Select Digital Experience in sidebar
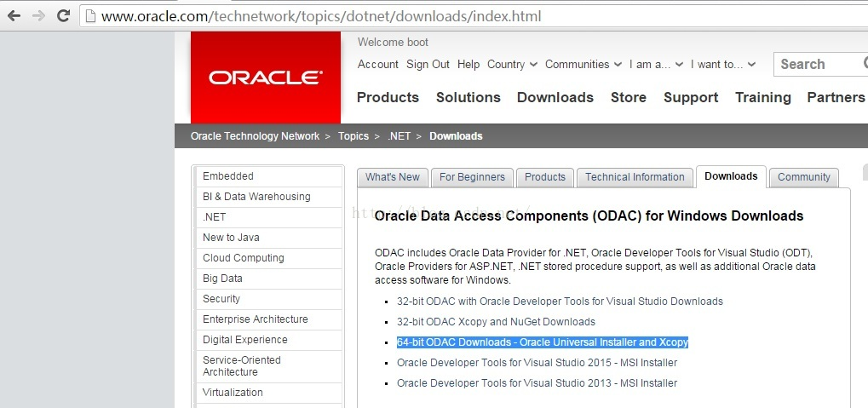Image resolution: width=868 pixels, height=408 pixels. 269,340
